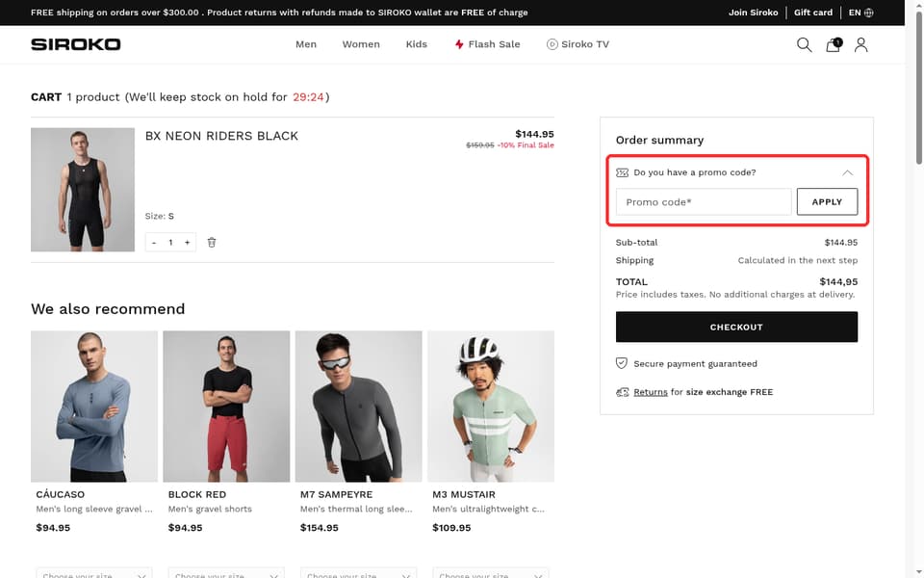The height and width of the screenshot is (578, 924).
Task: Click the Promo code input field
Action: tap(704, 201)
